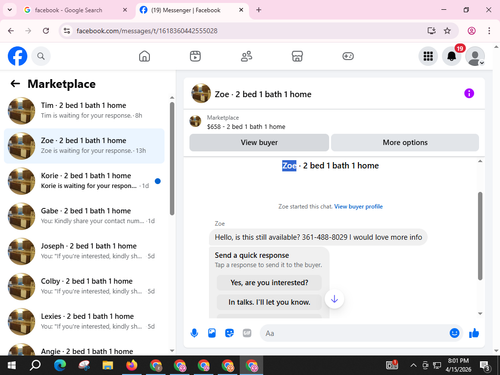This screenshot has height=375, width=500.
Task: View site information icon in address bar
Action: 67,31
